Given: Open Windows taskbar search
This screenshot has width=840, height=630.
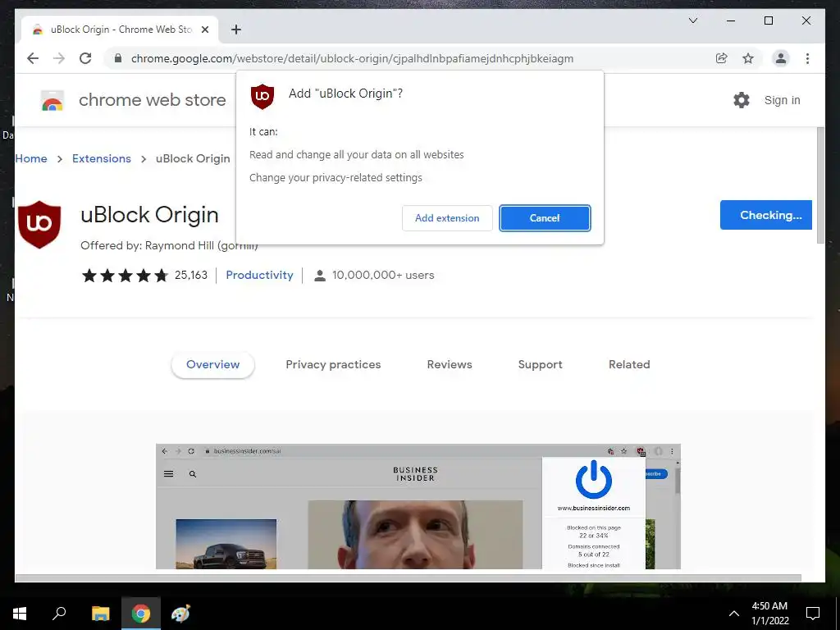Looking at the screenshot, I should (59, 614).
